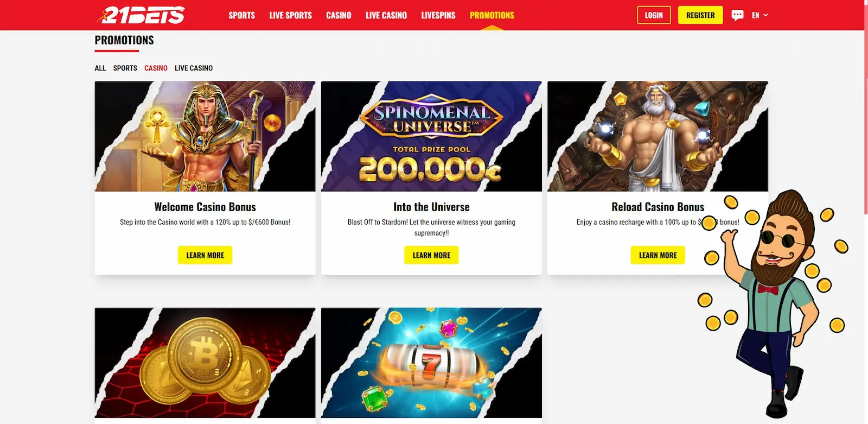868x424 pixels.
Task: Learn more about Reload Casino Bonus
Action: (x=658, y=255)
